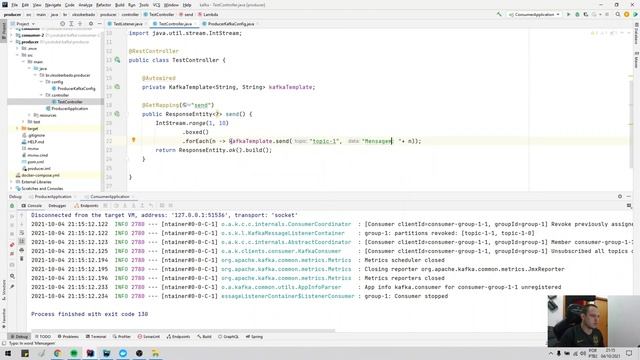The height and width of the screenshot is (360, 640).
Task: Click the red View Breakpoints icon in debug sidebar
Action: click(x=12, y=244)
